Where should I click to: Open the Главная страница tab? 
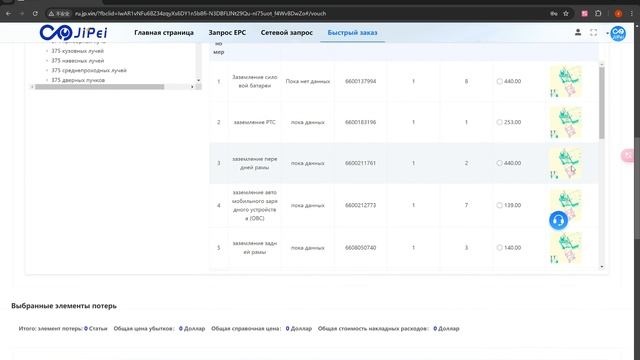(x=164, y=33)
